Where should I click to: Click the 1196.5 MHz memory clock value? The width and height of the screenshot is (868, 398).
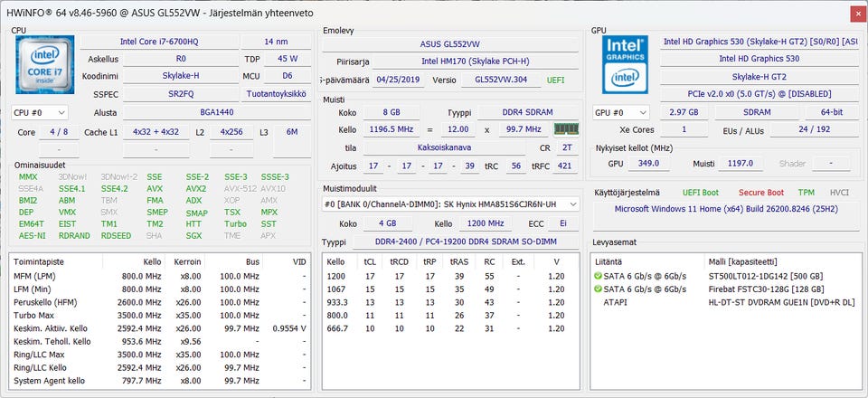(391, 129)
